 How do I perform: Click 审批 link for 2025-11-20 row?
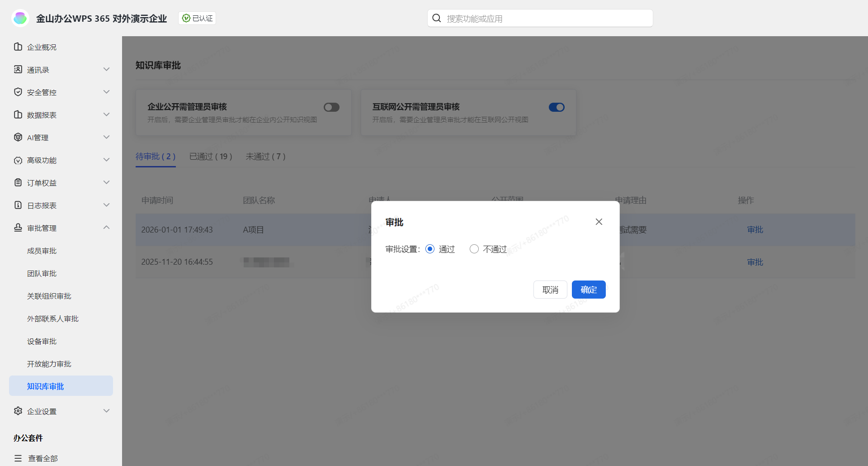click(x=755, y=262)
